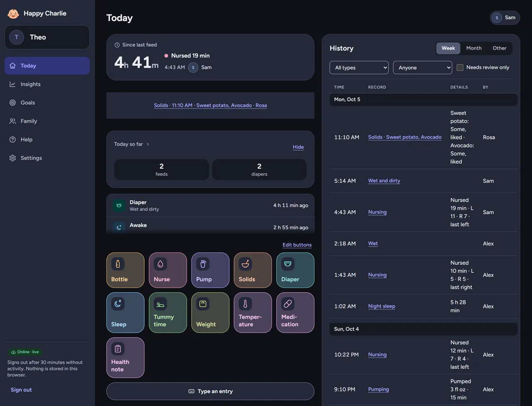Sign out of the app

21,390
